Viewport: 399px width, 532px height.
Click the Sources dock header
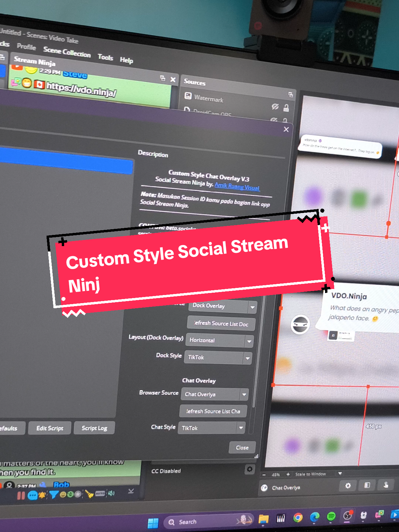click(238, 87)
